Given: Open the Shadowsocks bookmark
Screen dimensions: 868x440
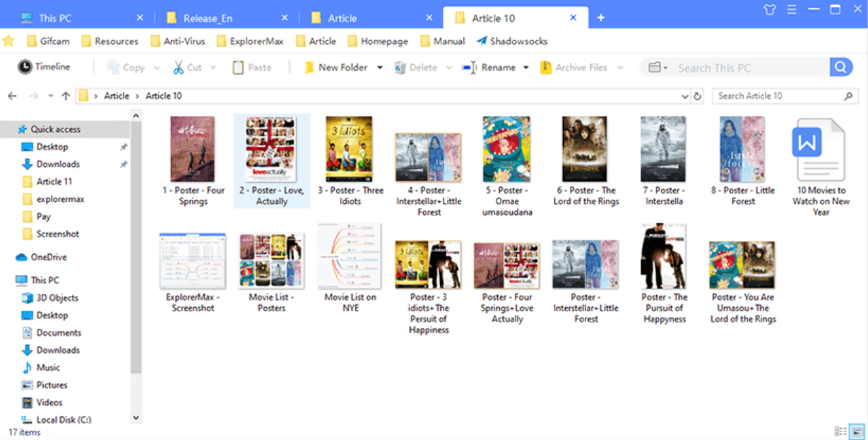Looking at the screenshot, I should click(x=513, y=41).
